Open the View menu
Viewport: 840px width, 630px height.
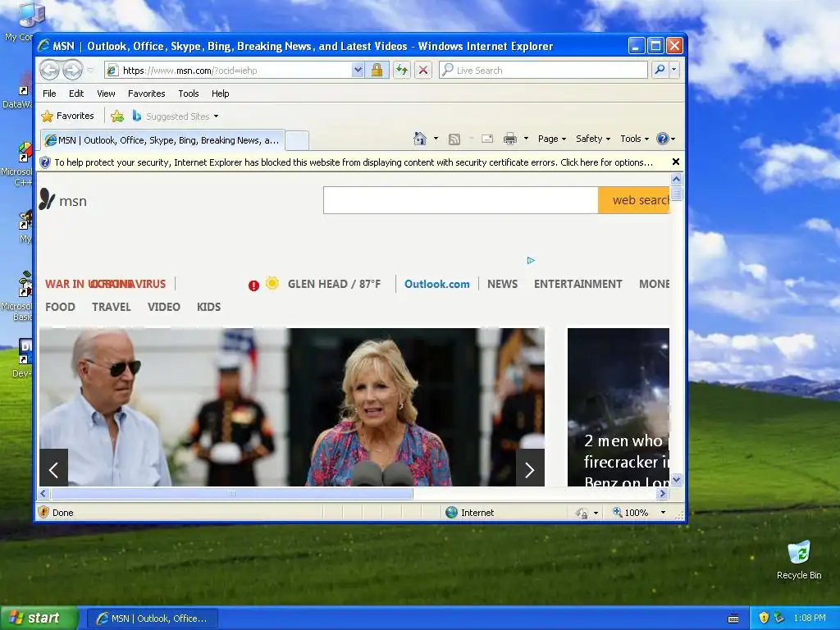coord(106,94)
